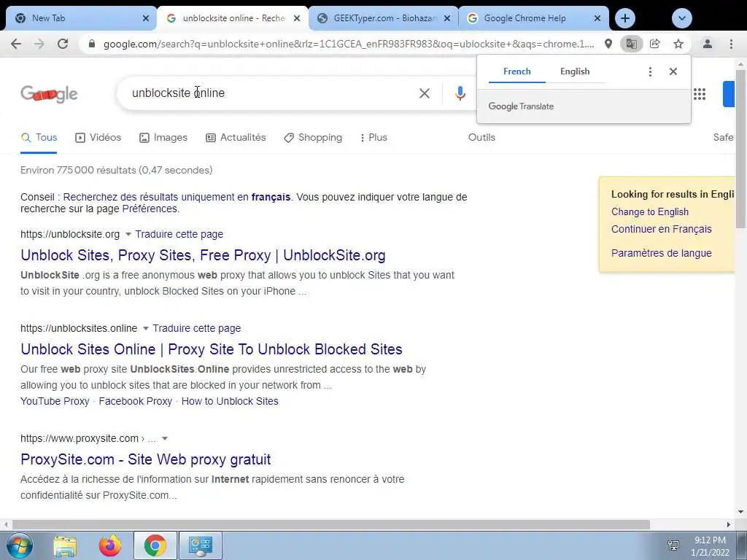
Task: Open the UnblockSite.org result title
Action: tap(203, 255)
